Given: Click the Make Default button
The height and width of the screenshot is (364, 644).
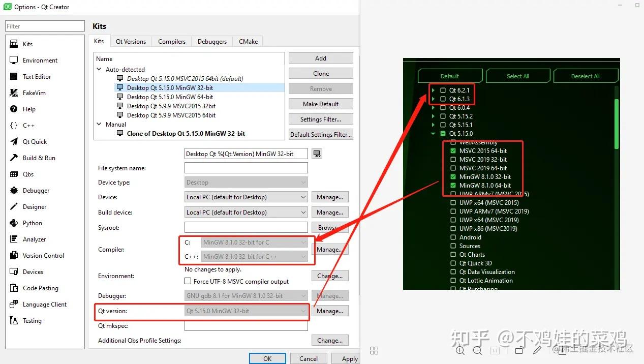Looking at the screenshot, I should [x=320, y=104].
